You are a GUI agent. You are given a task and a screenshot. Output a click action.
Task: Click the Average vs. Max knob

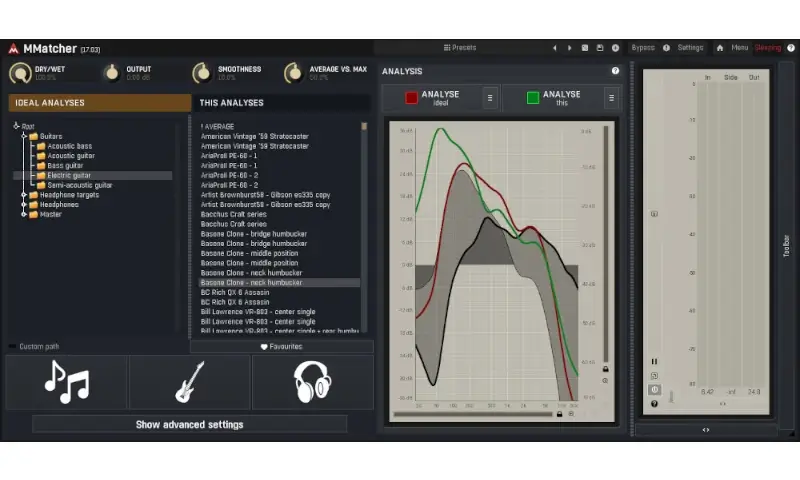coord(294,73)
